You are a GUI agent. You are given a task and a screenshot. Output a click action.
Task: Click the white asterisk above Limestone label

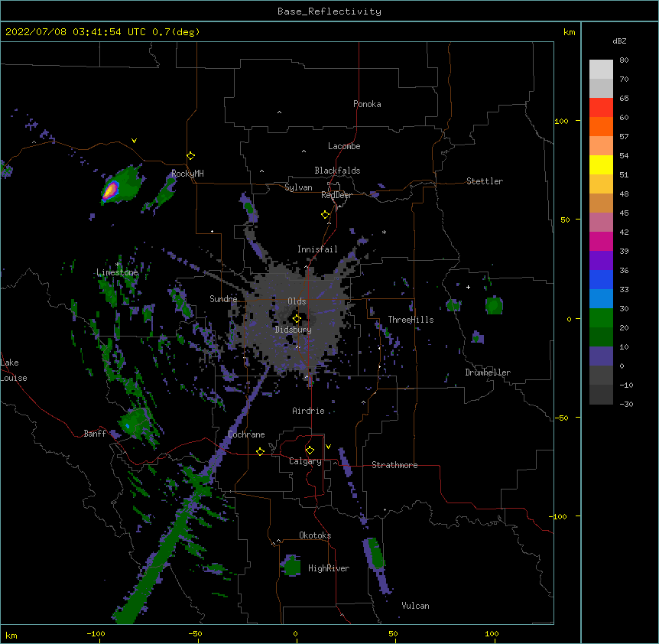click(118, 265)
